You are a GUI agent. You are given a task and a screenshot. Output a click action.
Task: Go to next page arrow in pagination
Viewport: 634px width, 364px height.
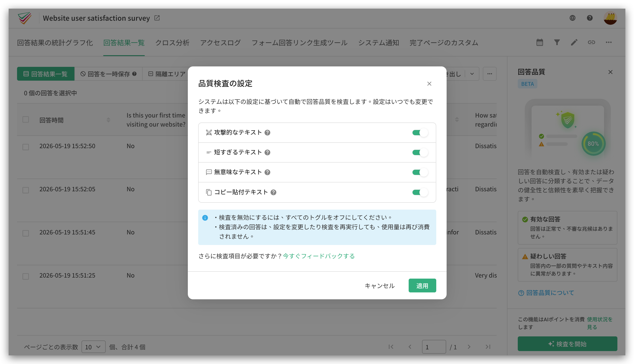(469, 347)
